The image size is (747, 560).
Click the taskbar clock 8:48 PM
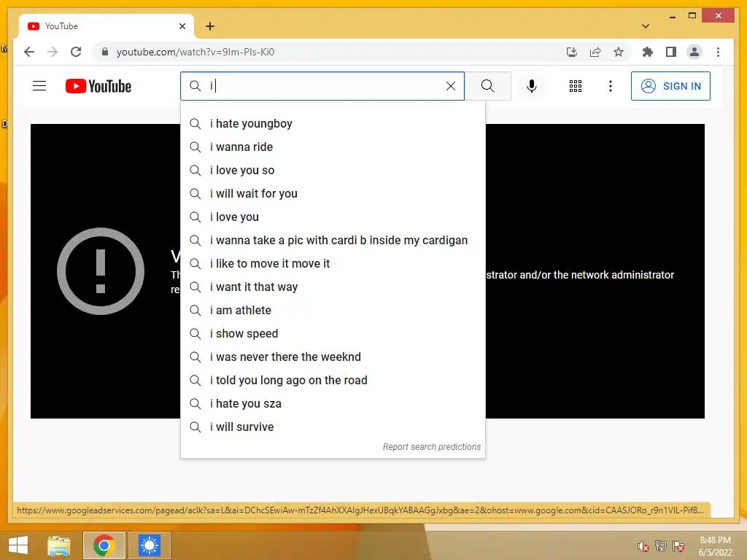click(x=715, y=540)
